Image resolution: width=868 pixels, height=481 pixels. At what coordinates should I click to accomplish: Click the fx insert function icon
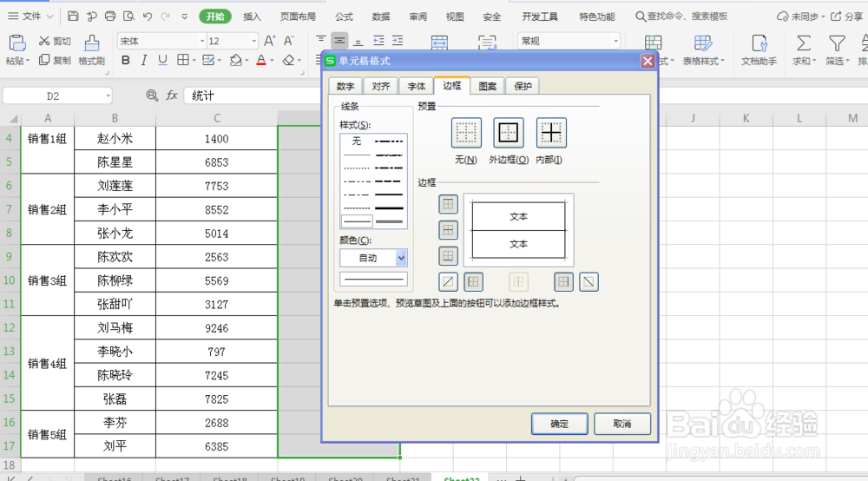pos(172,96)
